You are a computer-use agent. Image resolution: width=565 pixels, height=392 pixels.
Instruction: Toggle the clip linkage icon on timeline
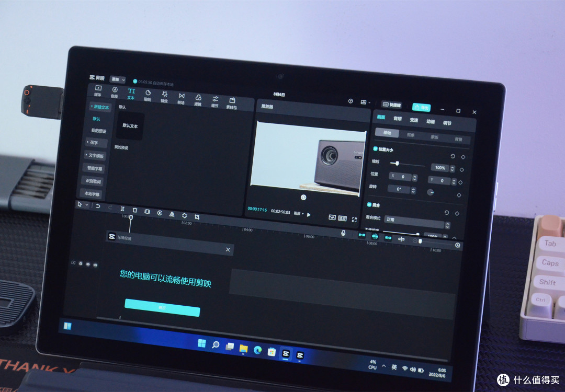pos(388,238)
